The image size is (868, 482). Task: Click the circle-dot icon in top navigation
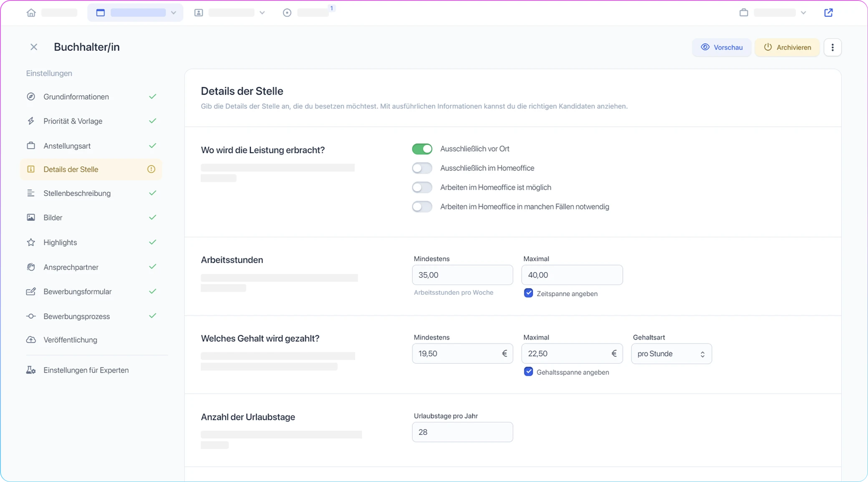[287, 13]
